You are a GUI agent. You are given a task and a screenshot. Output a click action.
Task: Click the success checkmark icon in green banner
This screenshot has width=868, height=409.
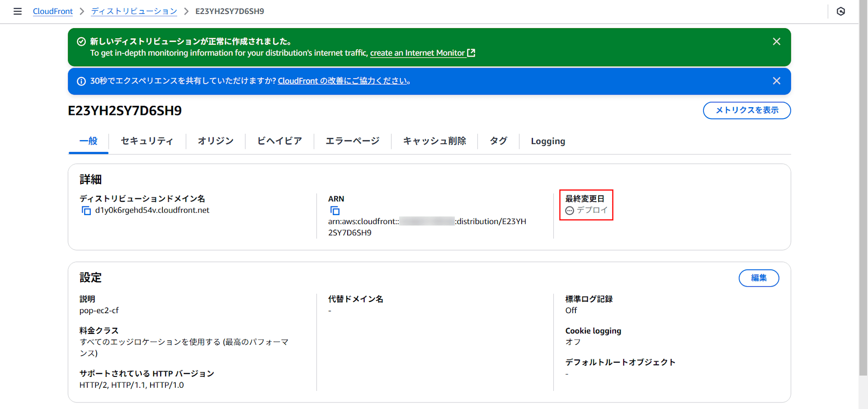81,42
